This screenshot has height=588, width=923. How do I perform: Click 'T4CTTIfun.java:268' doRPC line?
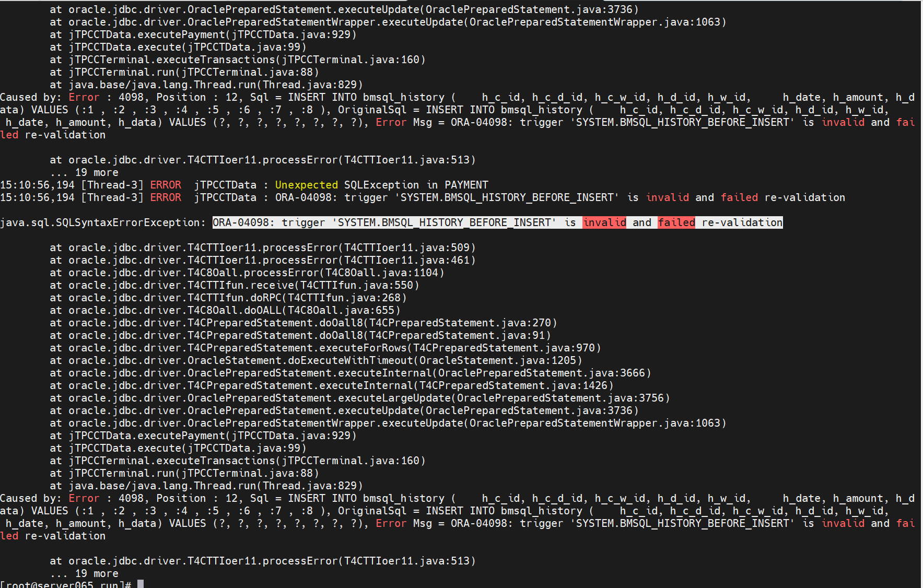point(228,298)
